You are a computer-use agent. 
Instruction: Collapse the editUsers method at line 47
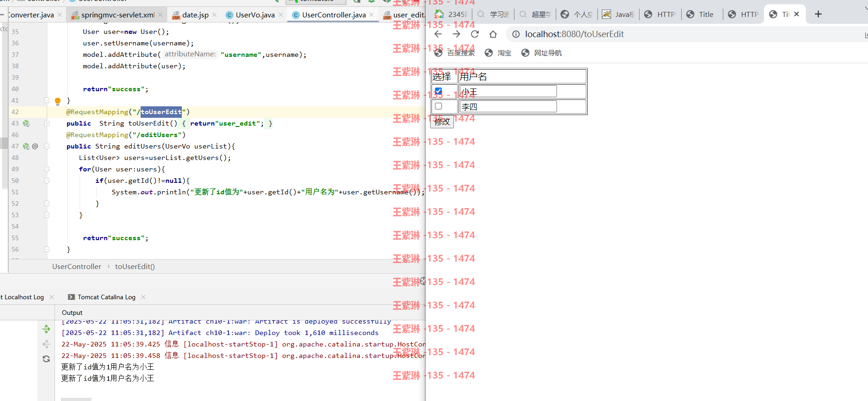pyautogui.click(x=47, y=146)
